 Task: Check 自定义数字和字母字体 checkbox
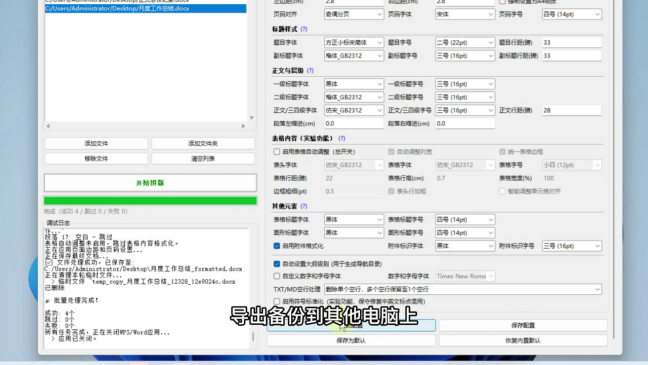[276, 276]
